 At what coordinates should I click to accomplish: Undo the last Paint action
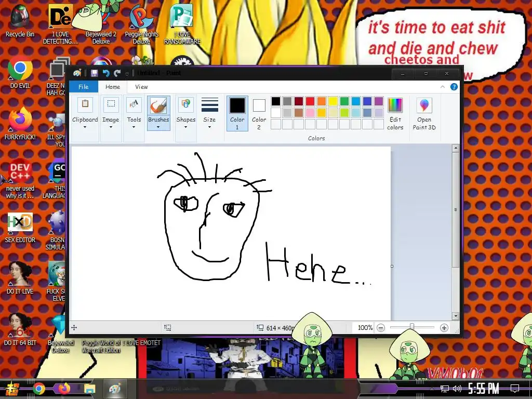click(106, 73)
